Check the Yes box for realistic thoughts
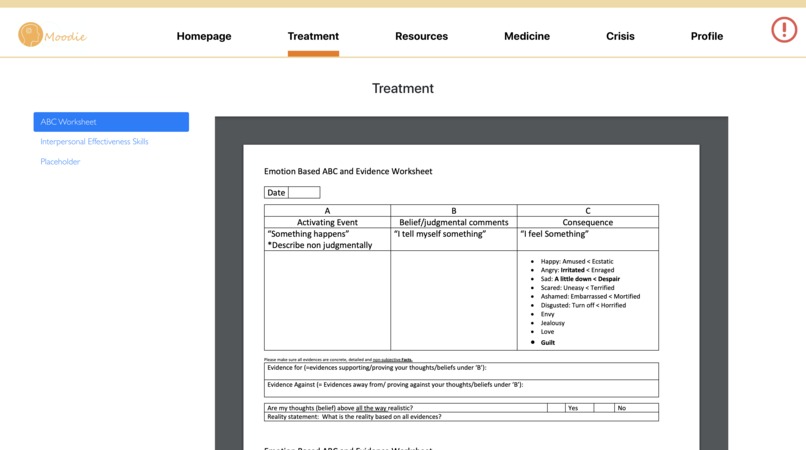 click(x=556, y=408)
